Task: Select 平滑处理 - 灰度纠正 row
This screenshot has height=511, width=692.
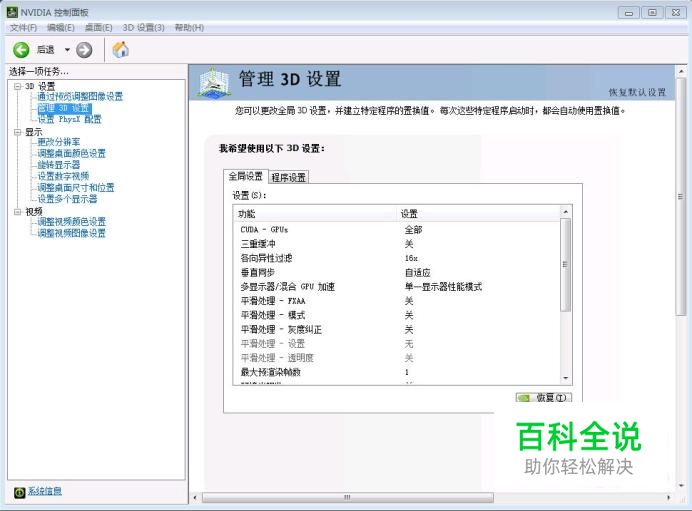Action: [x=397, y=330]
